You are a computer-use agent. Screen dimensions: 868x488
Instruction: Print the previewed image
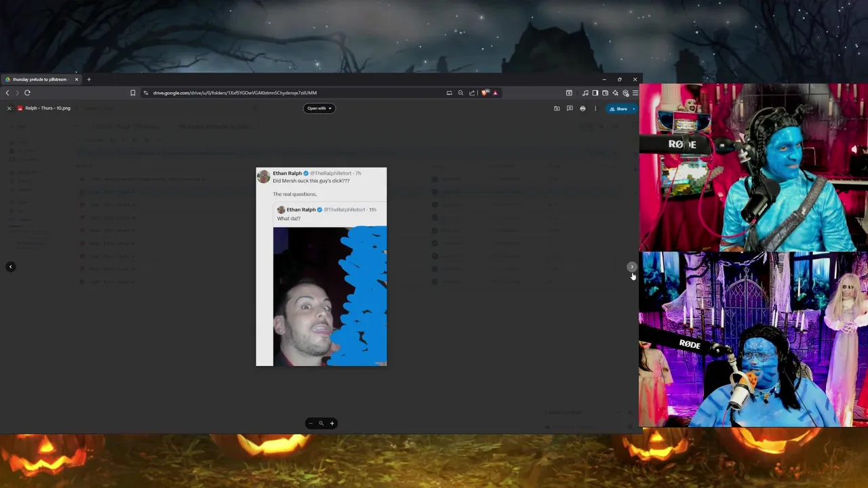point(583,108)
